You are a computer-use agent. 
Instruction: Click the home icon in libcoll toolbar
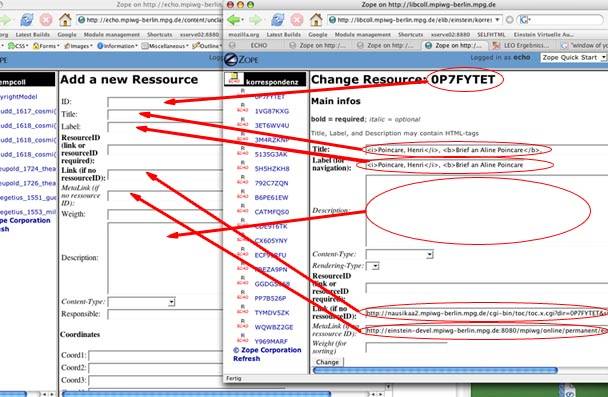point(316,19)
